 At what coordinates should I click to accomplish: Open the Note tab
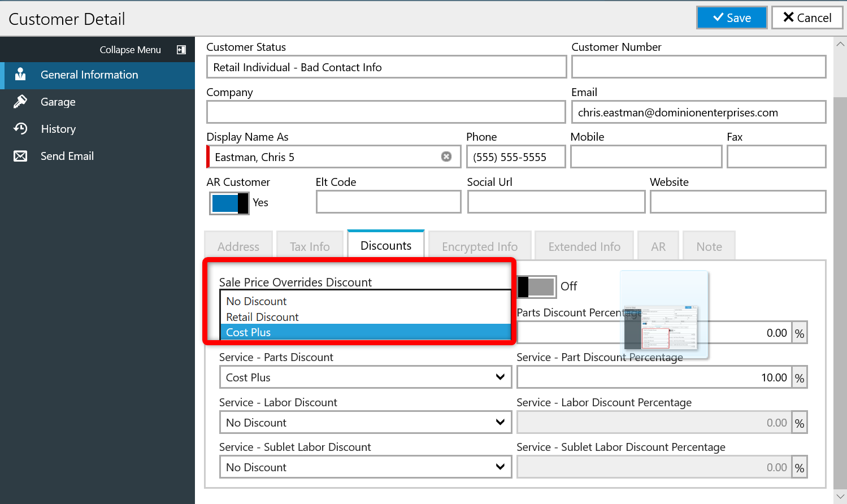click(709, 246)
